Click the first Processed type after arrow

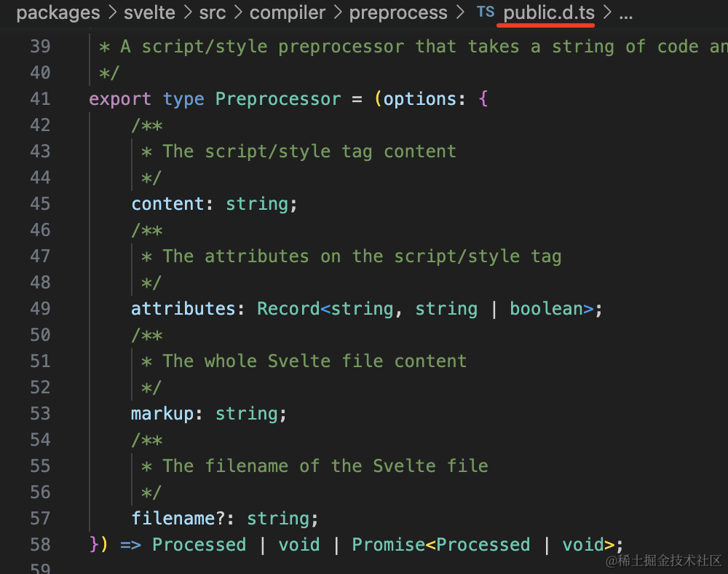(199, 545)
